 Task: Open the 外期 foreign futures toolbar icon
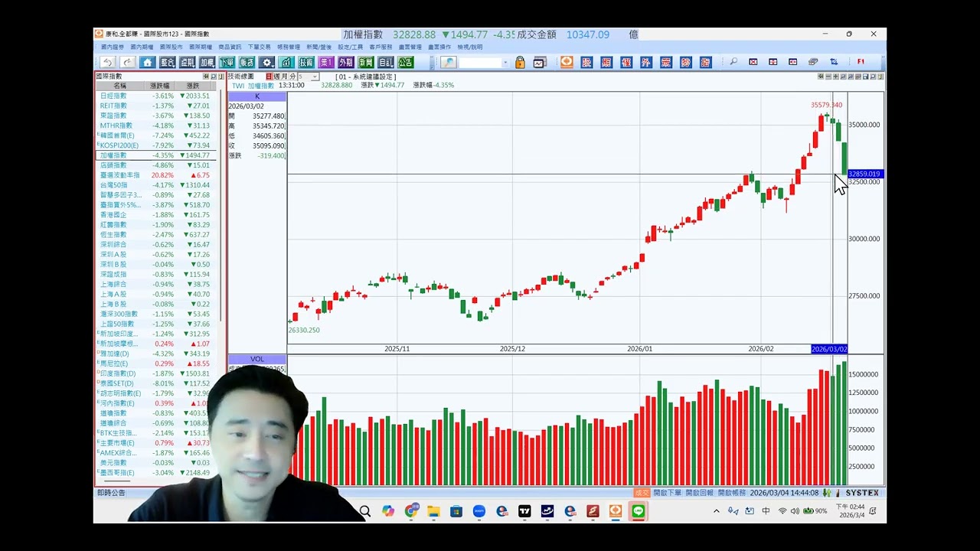(346, 62)
